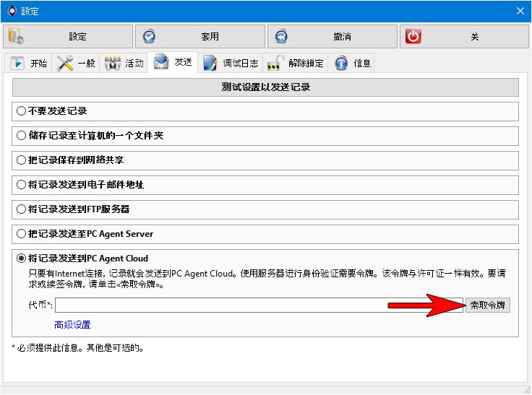Click the 关 button label

click(x=474, y=37)
